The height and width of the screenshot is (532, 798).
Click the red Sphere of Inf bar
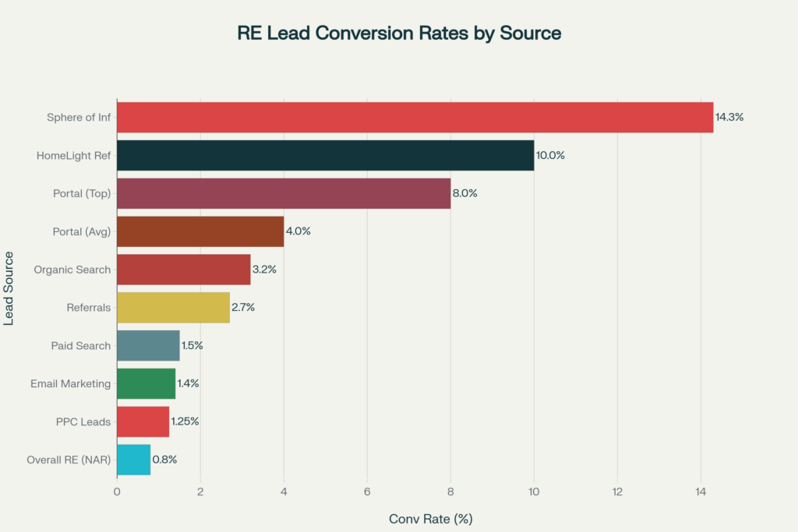(x=415, y=117)
